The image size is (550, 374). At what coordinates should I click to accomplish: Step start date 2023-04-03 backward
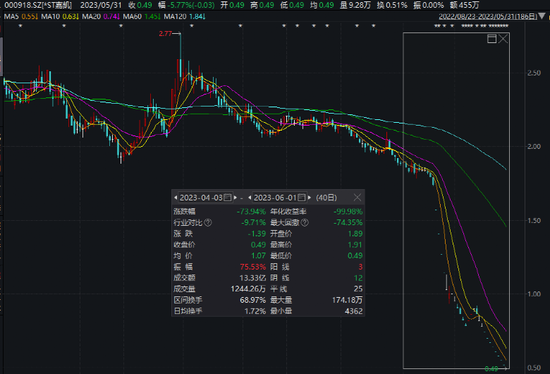point(175,198)
